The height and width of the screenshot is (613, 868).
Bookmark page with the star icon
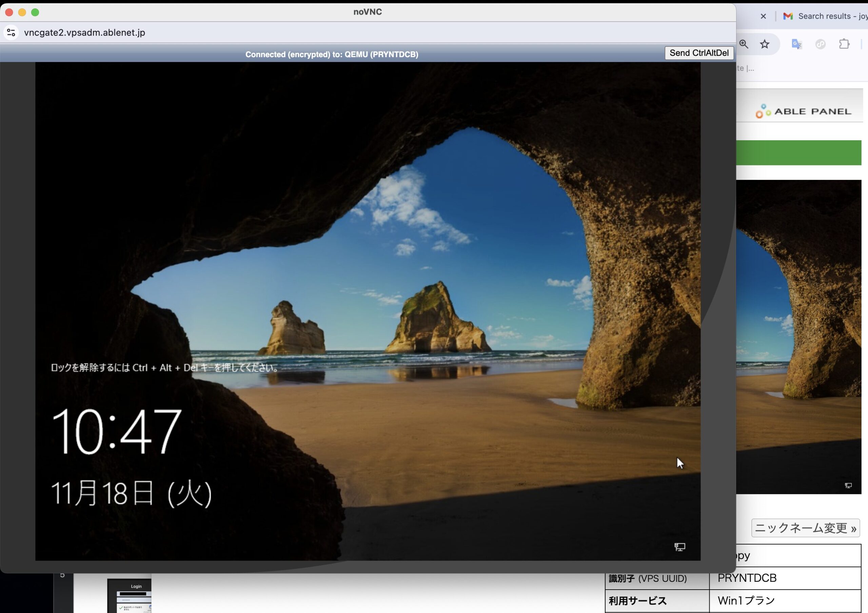[x=764, y=44]
